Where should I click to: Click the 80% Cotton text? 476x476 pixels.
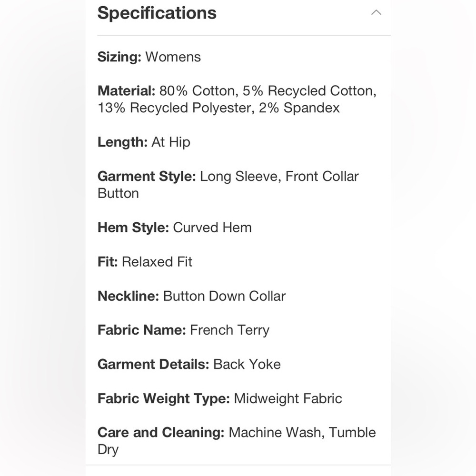(199, 91)
